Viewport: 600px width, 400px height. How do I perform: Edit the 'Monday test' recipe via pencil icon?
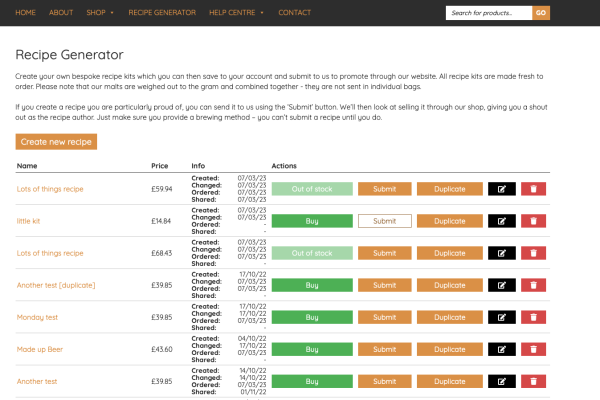[x=501, y=317]
